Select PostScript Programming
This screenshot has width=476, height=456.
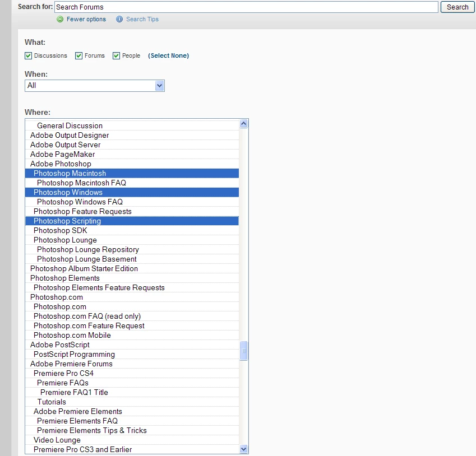click(x=132, y=355)
